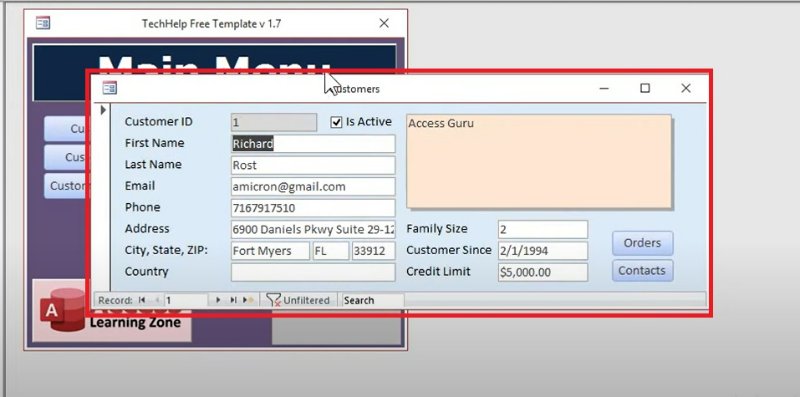The width and height of the screenshot is (800, 397).
Task: Click the Customer ID field
Action: coord(273,122)
